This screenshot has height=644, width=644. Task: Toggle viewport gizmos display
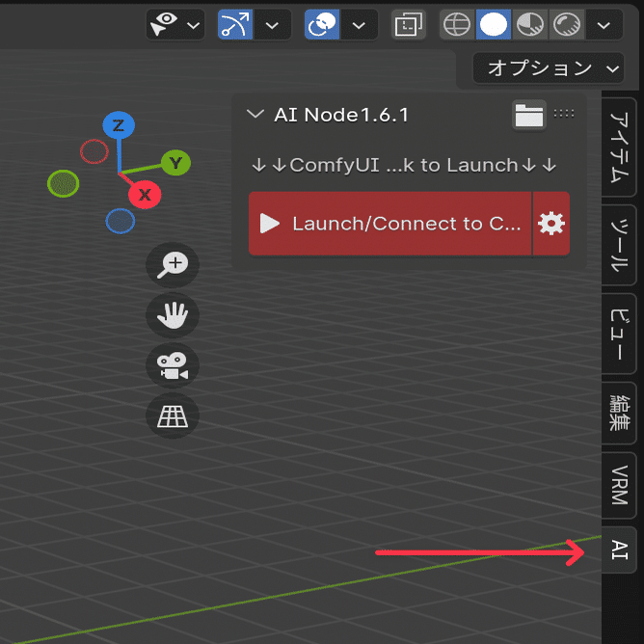(235, 25)
